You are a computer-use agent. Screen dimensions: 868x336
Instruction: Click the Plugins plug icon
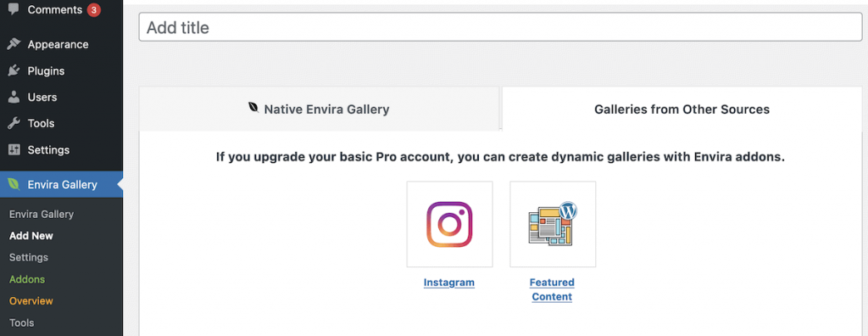tap(14, 71)
